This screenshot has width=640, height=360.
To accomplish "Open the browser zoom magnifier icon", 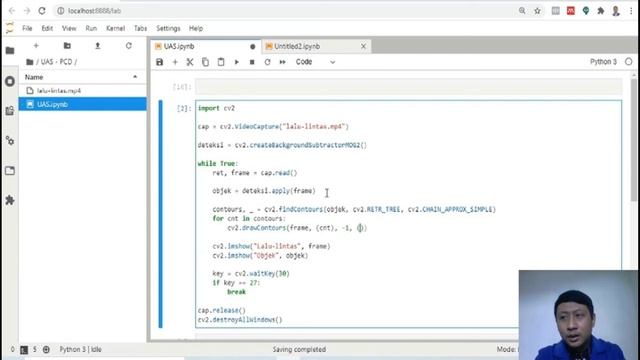I will click(x=522, y=11).
